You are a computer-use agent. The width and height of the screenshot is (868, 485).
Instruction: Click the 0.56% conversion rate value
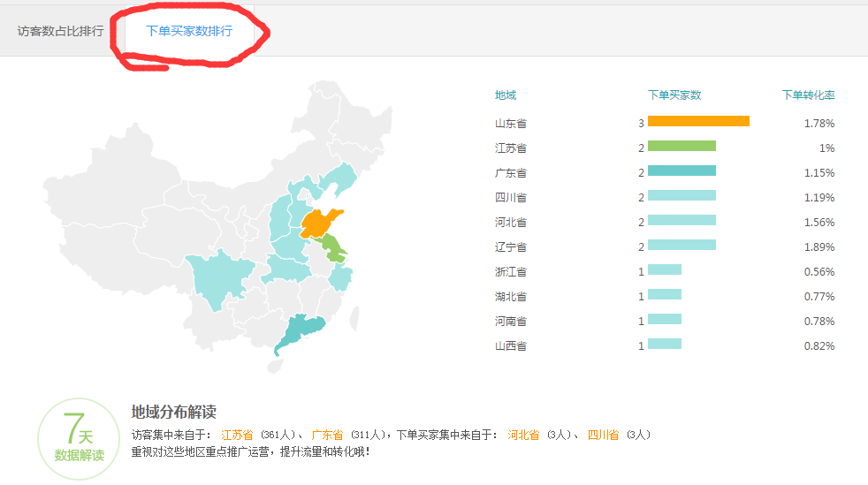pos(819,272)
